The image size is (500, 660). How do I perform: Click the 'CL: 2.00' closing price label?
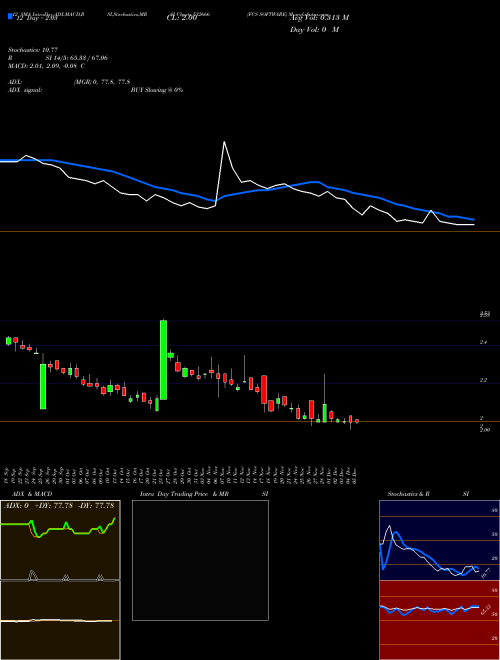click(x=182, y=19)
